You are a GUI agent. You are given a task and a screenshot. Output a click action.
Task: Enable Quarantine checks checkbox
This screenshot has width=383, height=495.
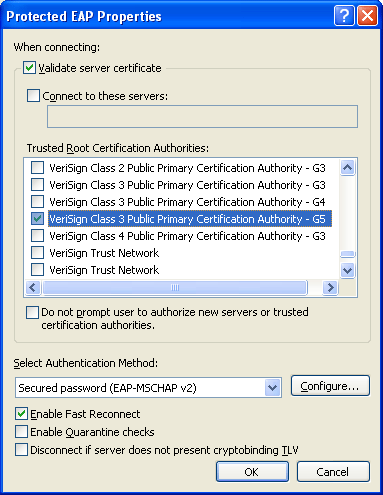click(x=21, y=432)
